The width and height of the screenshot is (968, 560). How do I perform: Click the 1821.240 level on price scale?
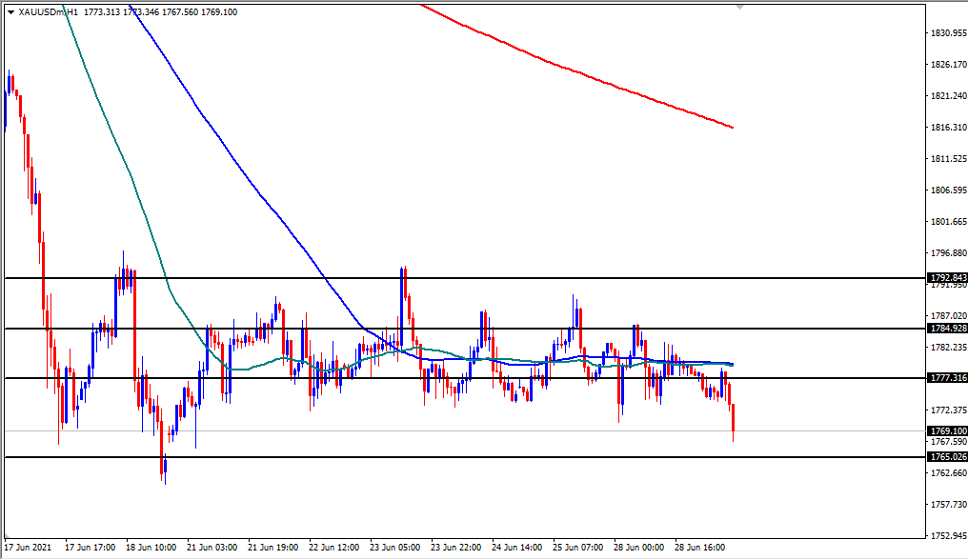tap(949, 95)
